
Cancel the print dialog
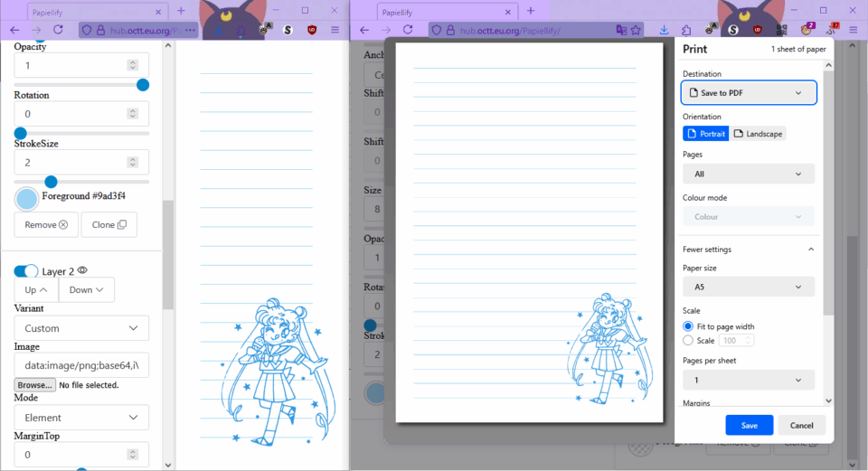pyautogui.click(x=801, y=425)
